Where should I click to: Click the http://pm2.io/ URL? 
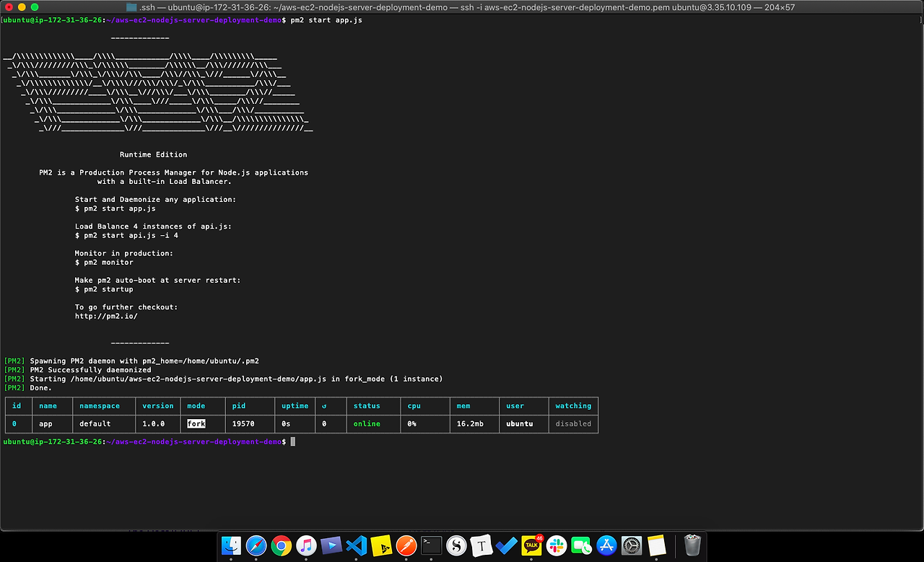click(106, 316)
